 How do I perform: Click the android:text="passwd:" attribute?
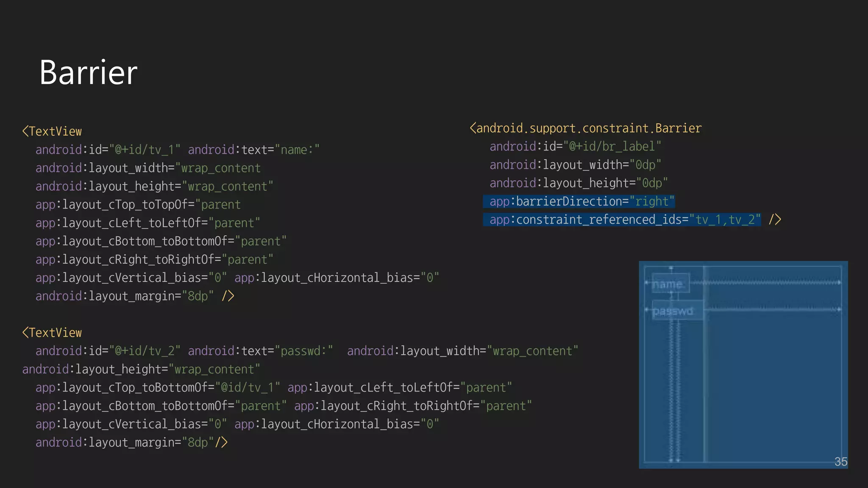260,351
